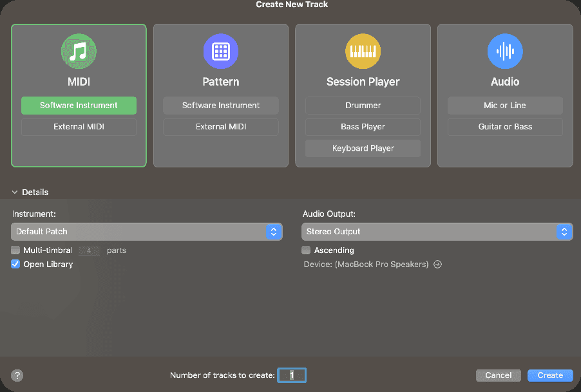This screenshot has width=581, height=392.
Task: Click the blue Audio waveform icon
Action: [505, 51]
